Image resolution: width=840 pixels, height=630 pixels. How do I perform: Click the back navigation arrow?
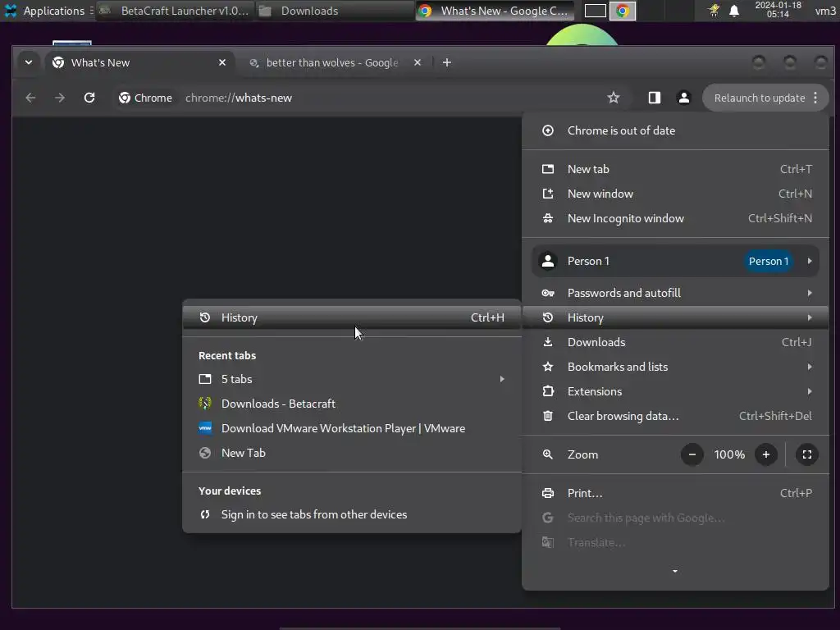[30, 98]
